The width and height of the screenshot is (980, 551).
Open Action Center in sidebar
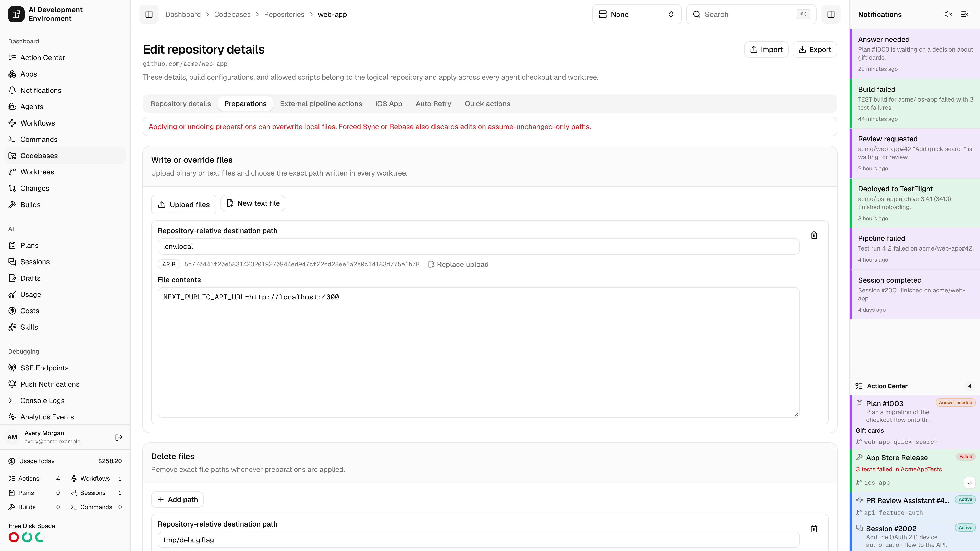[x=65, y=58]
